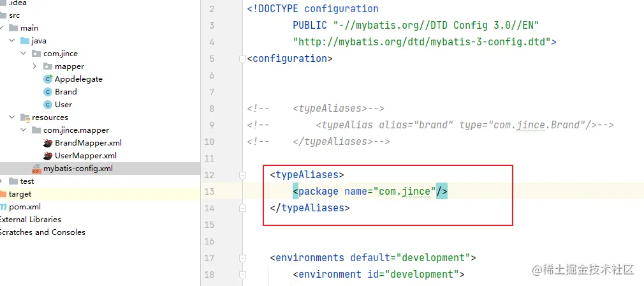This screenshot has width=644, height=286.
Task: Click the fold end marker at line 14
Action: (242, 208)
